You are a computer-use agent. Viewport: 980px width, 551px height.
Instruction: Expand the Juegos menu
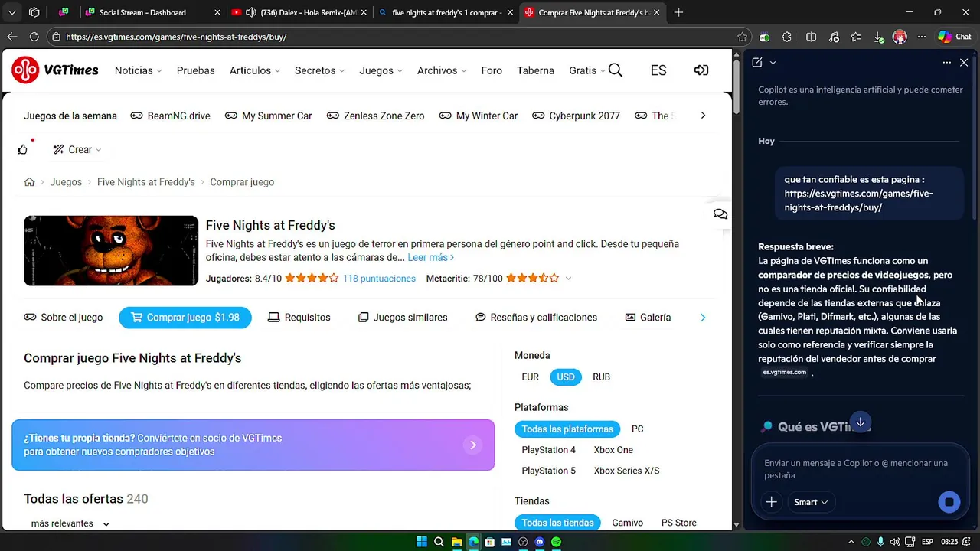tap(381, 70)
